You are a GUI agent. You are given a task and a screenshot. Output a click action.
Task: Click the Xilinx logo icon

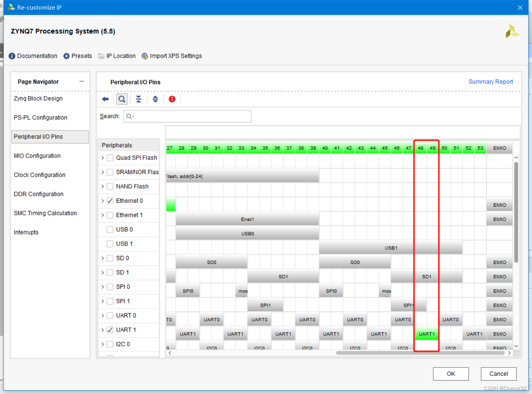click(x=512, y=31)
